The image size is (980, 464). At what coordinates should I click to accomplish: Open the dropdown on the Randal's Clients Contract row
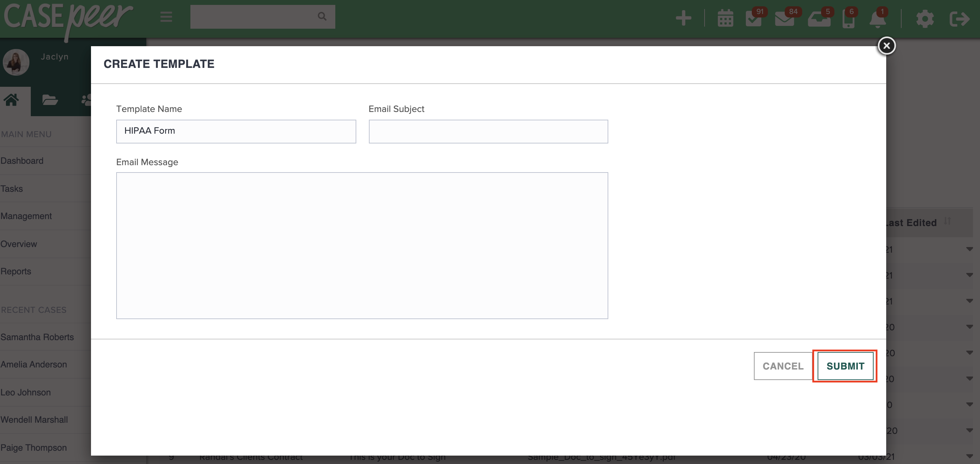(x=969, y=456)
